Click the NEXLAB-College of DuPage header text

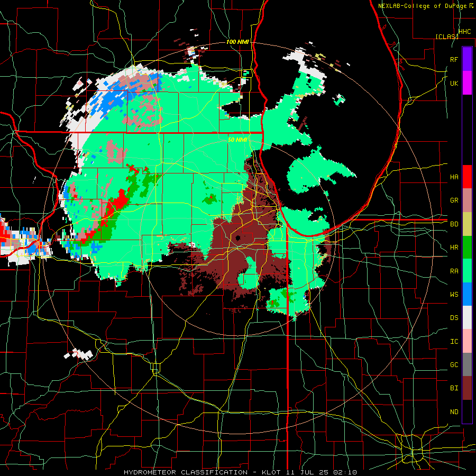tap(423, 6)
